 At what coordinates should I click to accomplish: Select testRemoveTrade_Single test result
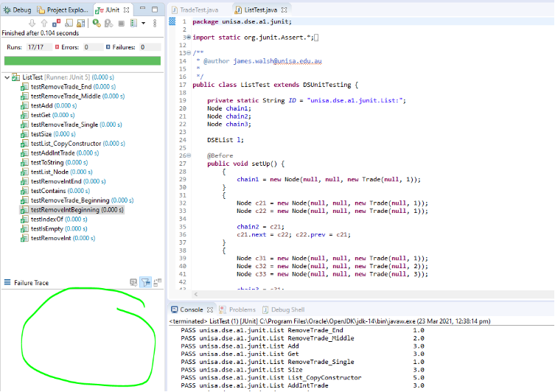point(71,125)
